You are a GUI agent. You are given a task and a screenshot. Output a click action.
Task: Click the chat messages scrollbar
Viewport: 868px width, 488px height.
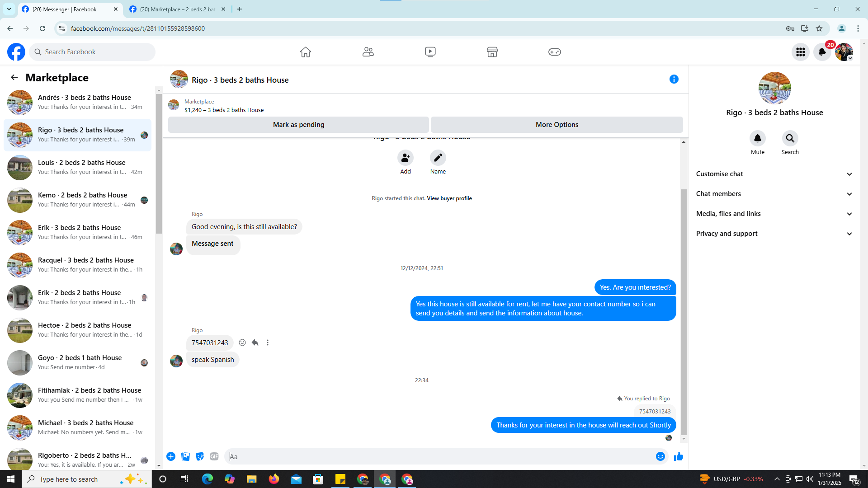pyautogui.click(x=684, y=312)
